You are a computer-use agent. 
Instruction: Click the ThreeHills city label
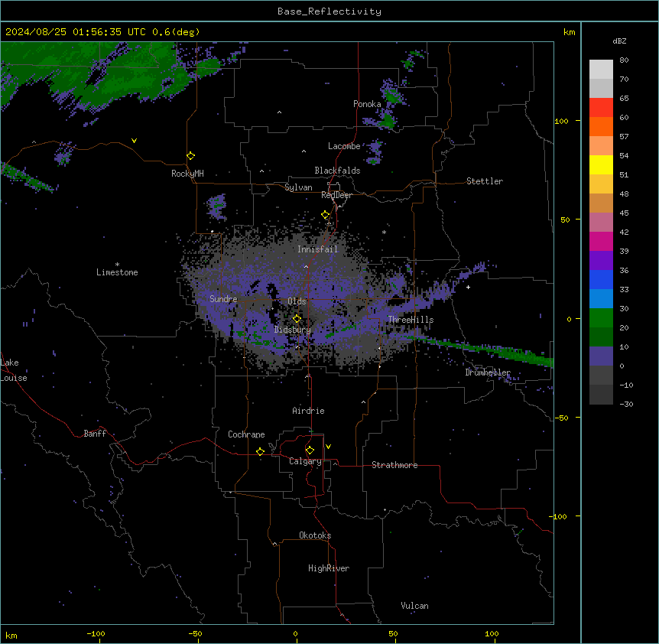point(411,320)
